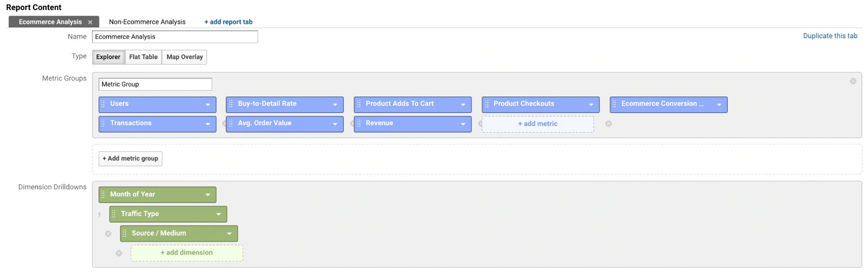Grab the drag handle on the Users metric

[x=103, y=104]
